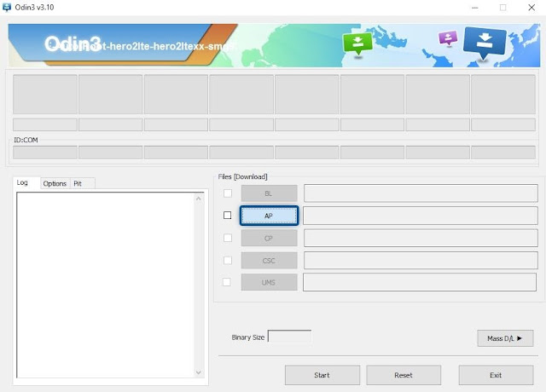
Task: Close the Odin3 window
Action: 531,8
